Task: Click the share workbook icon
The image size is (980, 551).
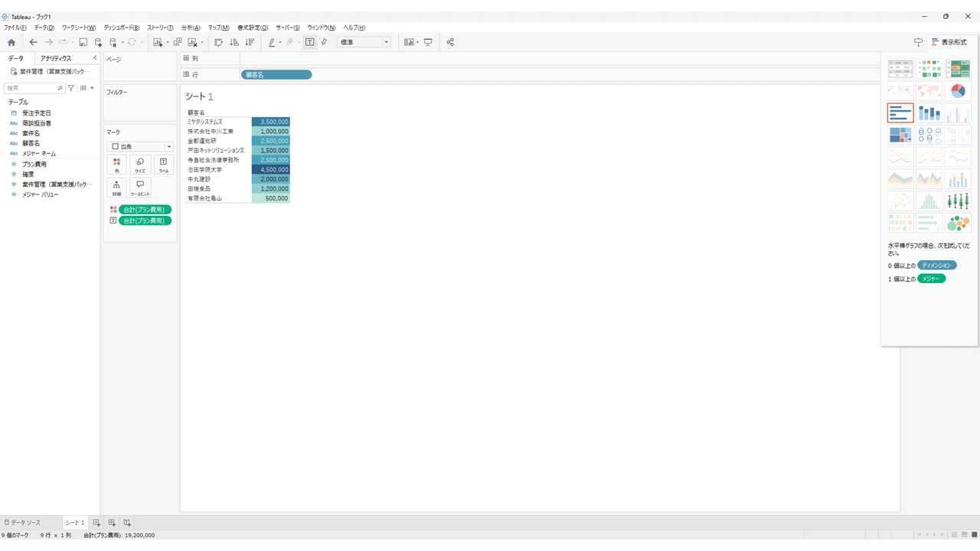Action: tap(450, 42)
